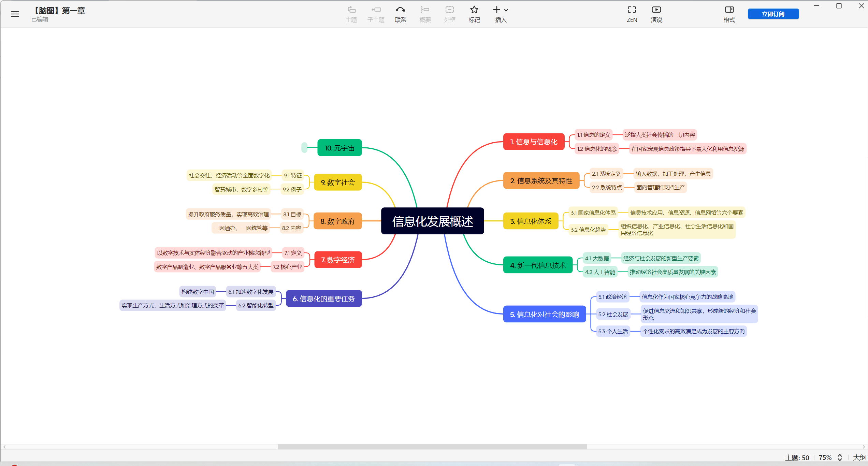Start 演说 presentation mode

click(656, 14)
